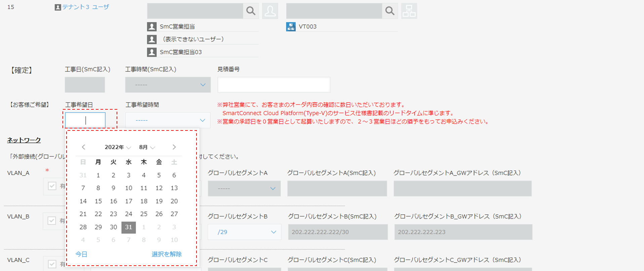Click the VT003 organization icon
This screenshot has width=644, height=271.
pyautogui.click(x=291, y=26)
